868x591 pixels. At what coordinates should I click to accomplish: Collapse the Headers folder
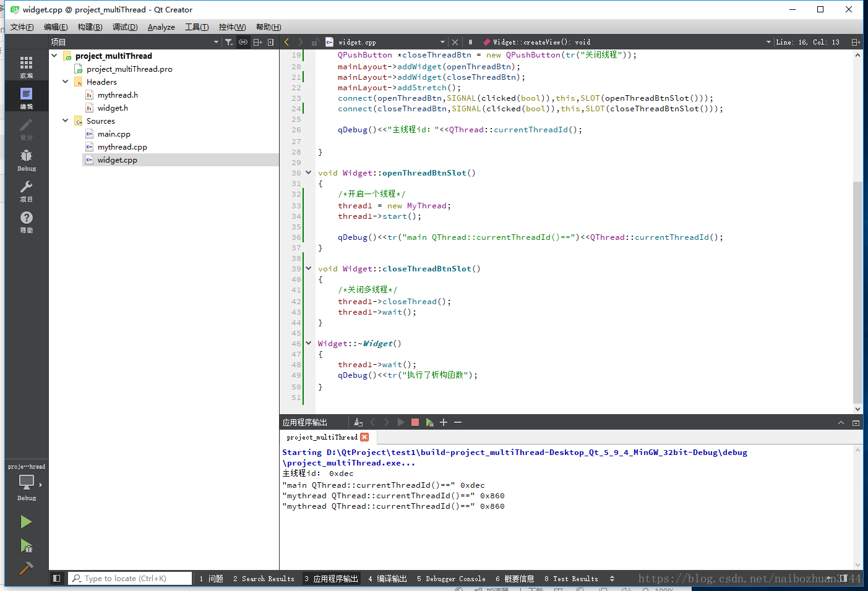[x=66, y=82]
